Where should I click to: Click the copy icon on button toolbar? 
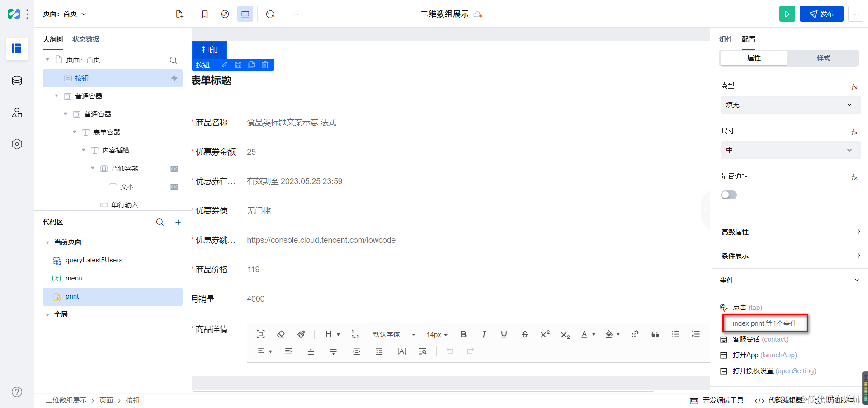click(x=251, y=65)
